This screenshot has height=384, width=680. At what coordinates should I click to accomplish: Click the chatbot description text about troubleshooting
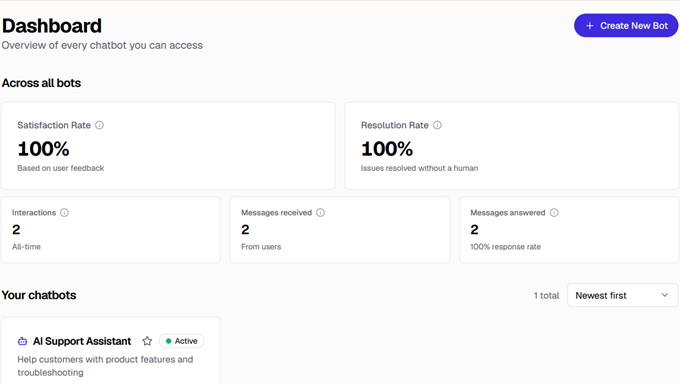coord(105,366)
